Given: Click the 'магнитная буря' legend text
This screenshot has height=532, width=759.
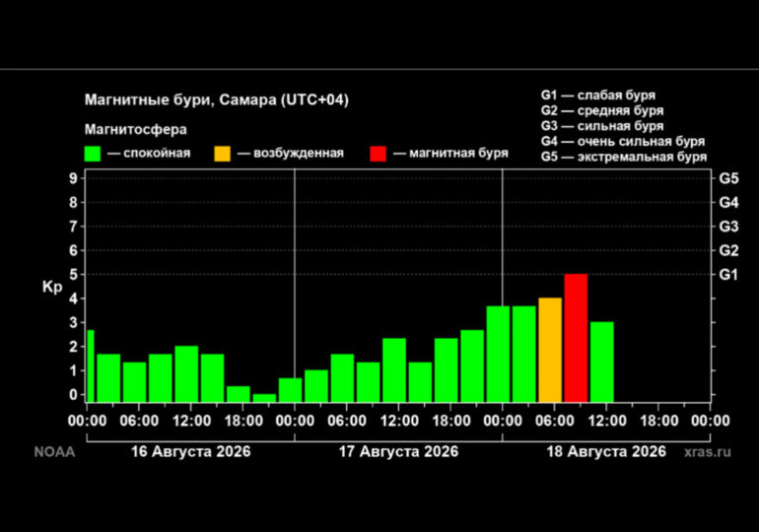Looking at the screenshot, I should pyautogui.click(x=459, y=154).
